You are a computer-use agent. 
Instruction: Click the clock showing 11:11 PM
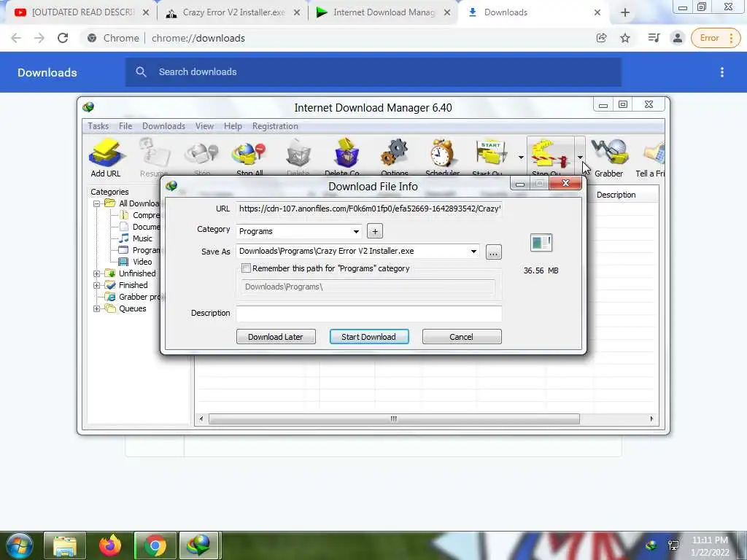point(709,540)
